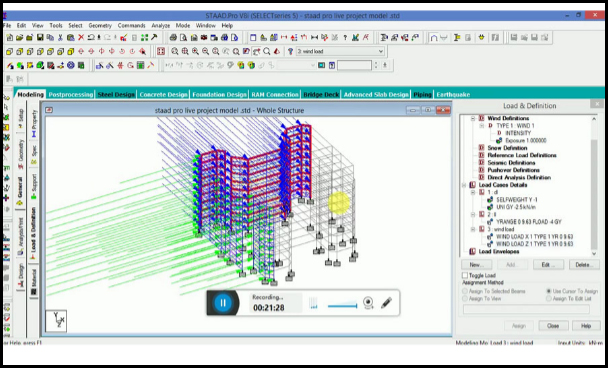Open the Commands menu

click(x=131, y=26)
